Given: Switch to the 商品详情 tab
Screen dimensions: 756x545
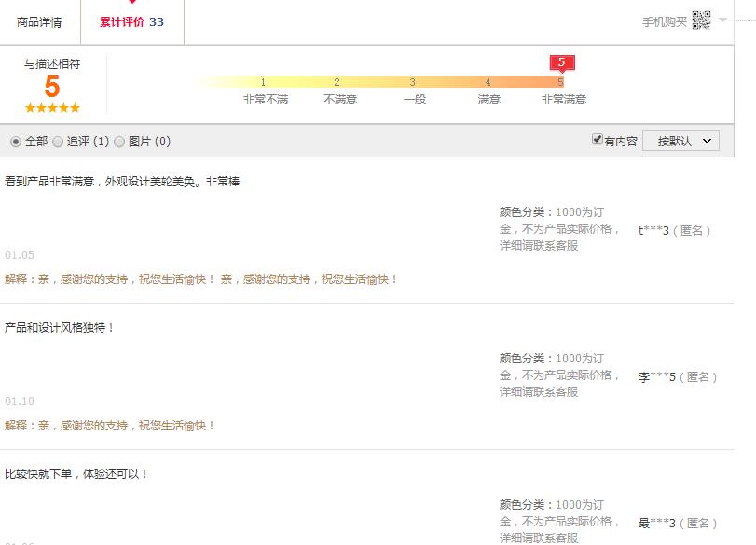Looking at the screenshot, I should click(39, 21).
